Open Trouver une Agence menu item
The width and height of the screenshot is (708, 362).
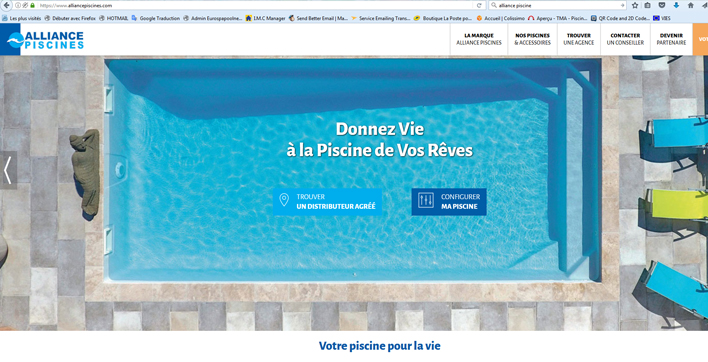click(x=578, y=39)
